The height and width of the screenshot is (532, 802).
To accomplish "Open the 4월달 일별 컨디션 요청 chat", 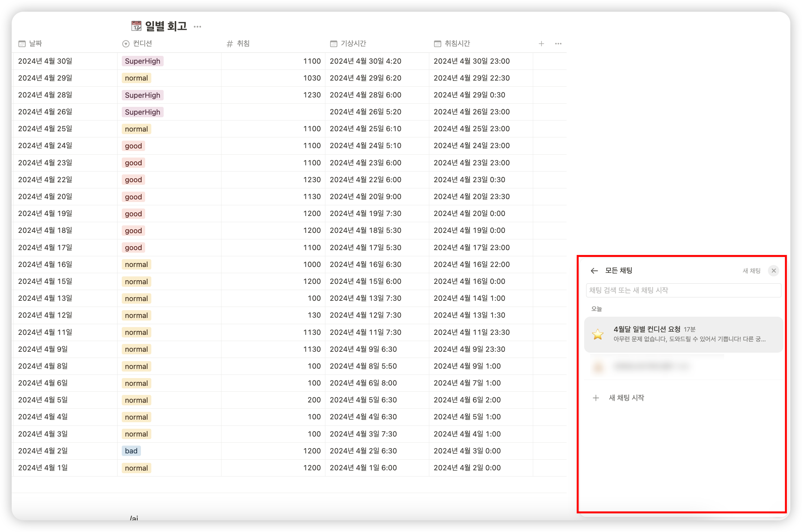I will (683, 335).
